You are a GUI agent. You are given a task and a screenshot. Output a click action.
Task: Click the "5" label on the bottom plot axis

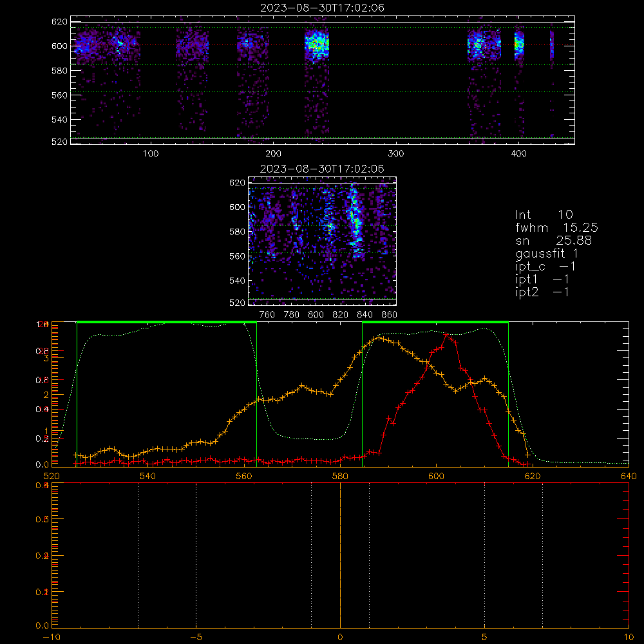485,637
